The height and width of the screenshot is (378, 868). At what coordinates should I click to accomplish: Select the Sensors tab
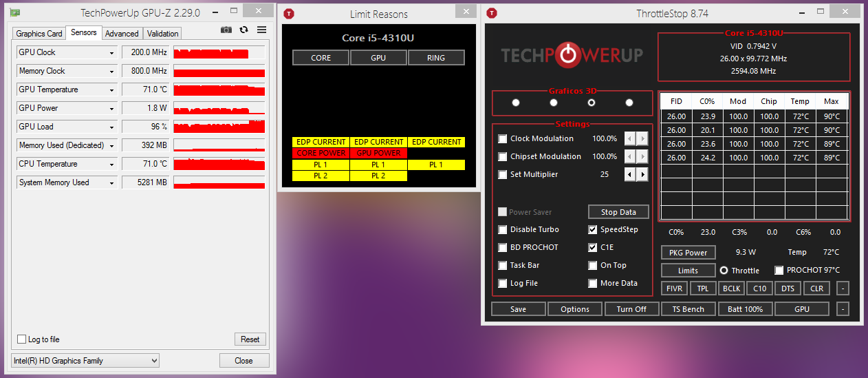(84, 32)
